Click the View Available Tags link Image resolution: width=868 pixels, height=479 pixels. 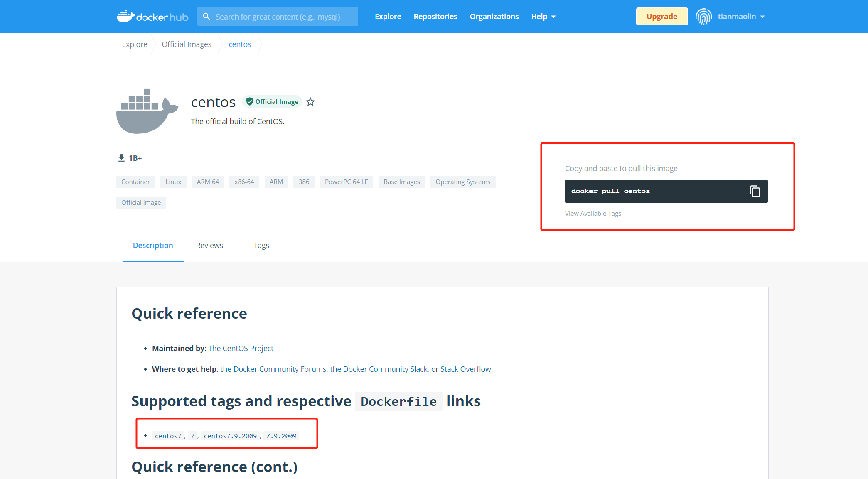[593, 213]
